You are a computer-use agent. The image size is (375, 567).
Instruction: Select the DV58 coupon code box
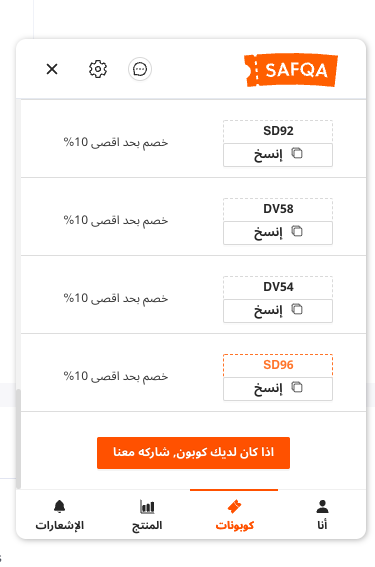click(x=278, y=209)
